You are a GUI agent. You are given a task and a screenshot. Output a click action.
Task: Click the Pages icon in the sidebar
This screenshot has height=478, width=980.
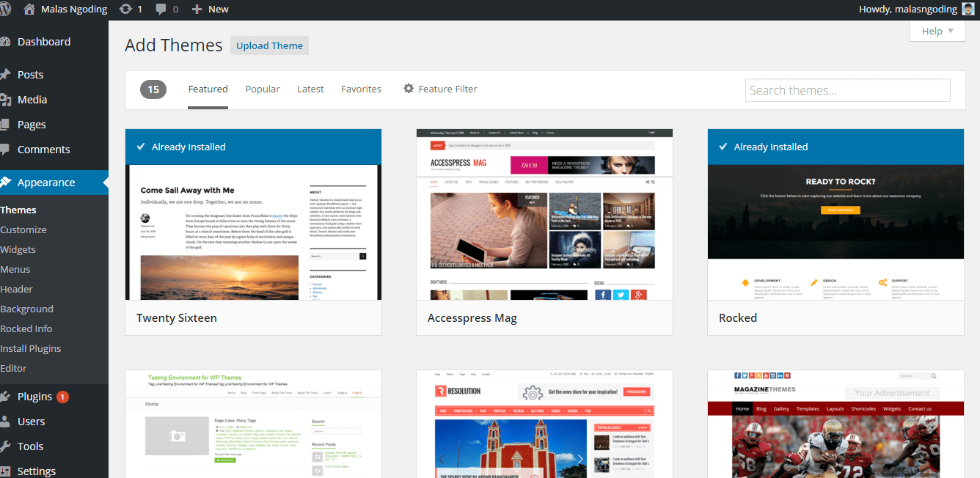click(x=5, y=125)
